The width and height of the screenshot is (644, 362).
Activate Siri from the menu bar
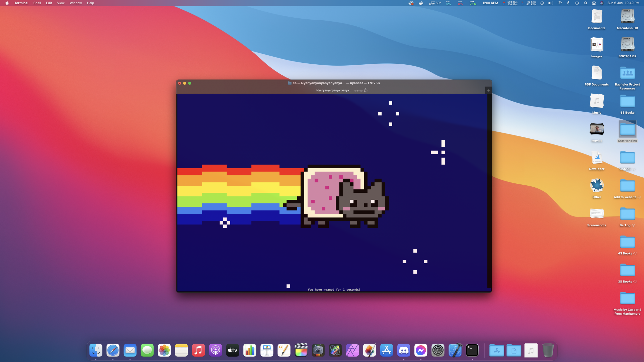coord(602,3)
